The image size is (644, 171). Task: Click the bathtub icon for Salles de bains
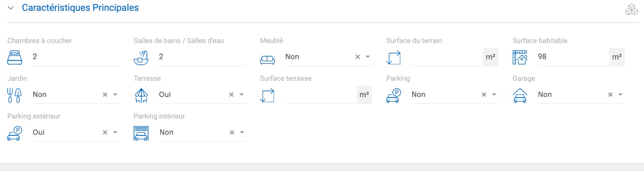pyautogui.click(x=141, y=57)
